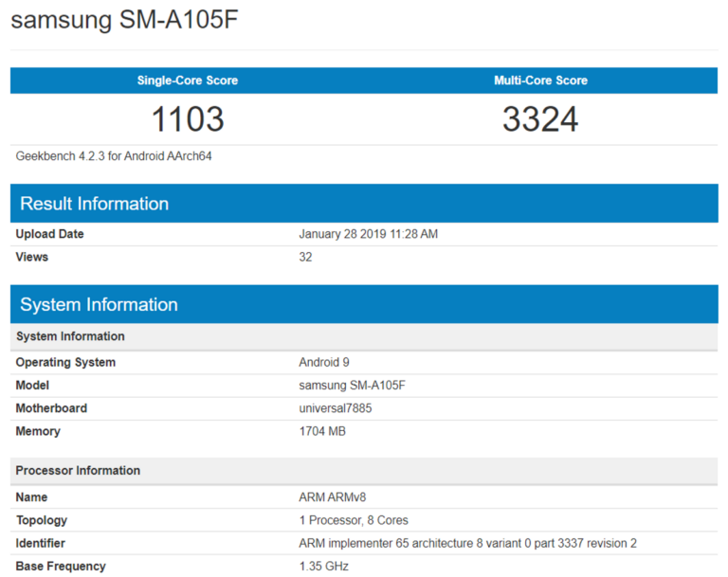Click the Android 9 value

(325, 362)
